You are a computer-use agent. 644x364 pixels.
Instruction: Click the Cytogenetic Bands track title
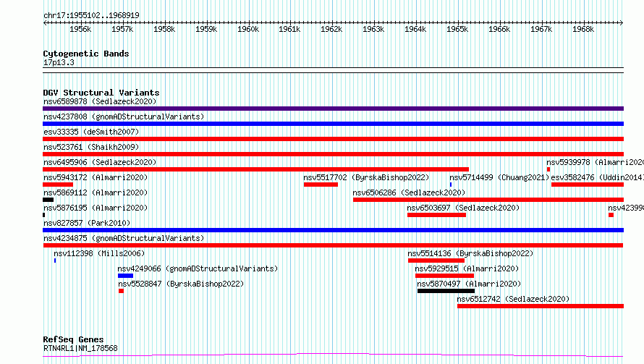tap(86, 54)
